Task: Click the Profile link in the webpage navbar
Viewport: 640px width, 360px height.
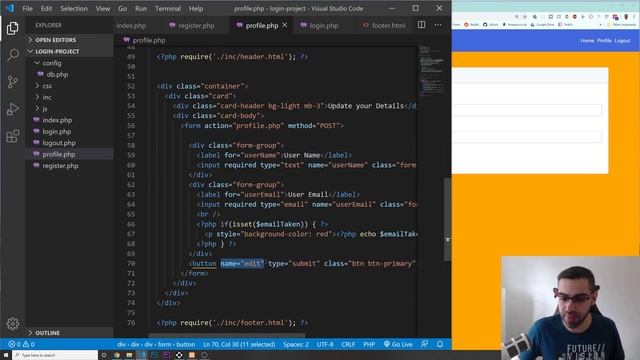Action: click(604, 40)
